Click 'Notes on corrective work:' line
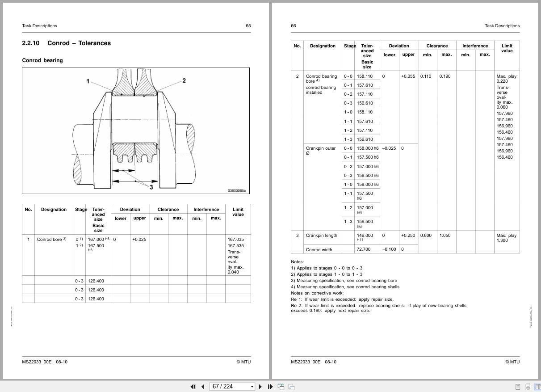Image resolution: width=541 pixels, height=392 pixels. tap(317, 293)
